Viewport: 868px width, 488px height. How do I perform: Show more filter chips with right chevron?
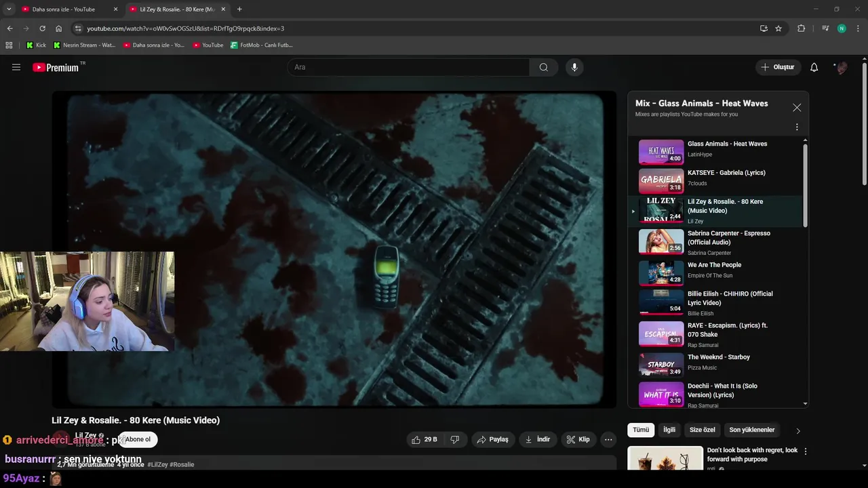(798, 430)
